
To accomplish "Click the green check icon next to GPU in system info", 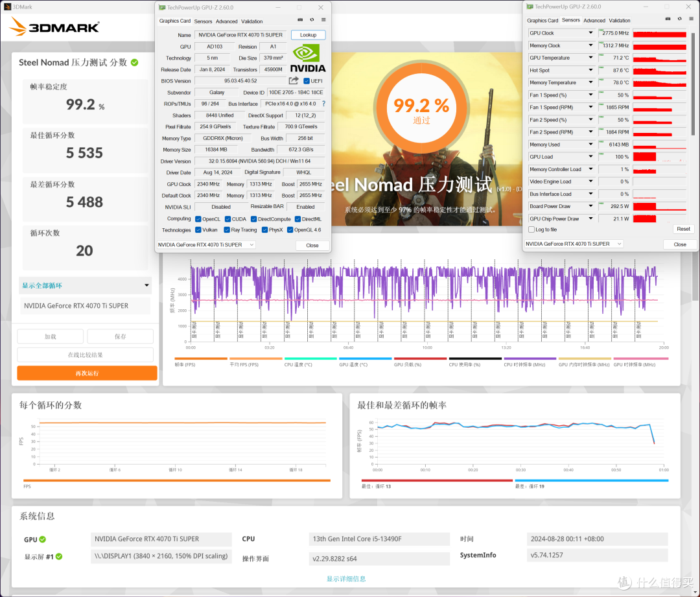I will coord(42,539).
